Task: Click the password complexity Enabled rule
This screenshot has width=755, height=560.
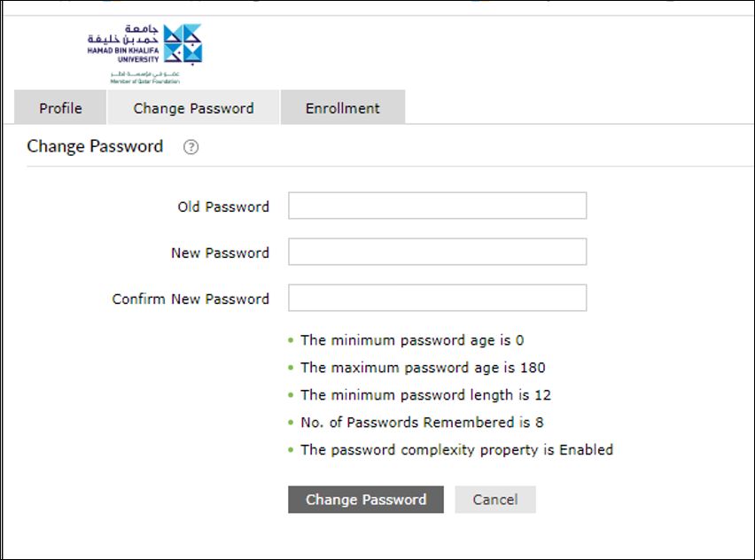Action: point(456,450)
